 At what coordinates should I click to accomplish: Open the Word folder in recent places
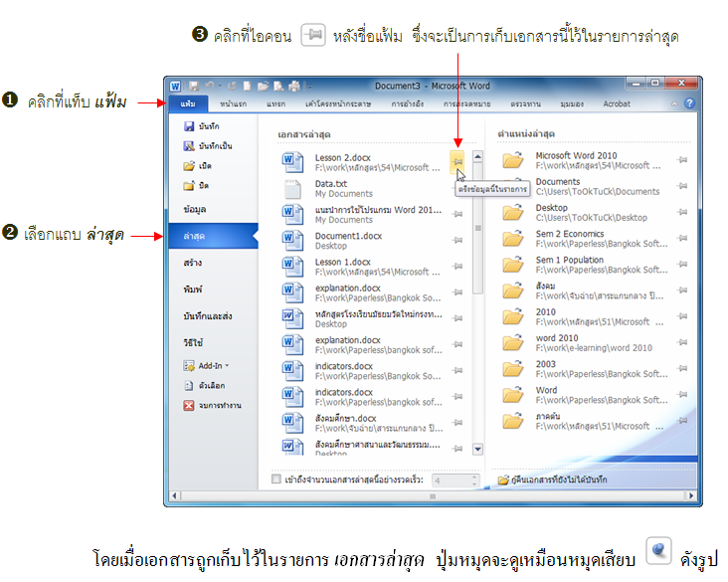586,395
